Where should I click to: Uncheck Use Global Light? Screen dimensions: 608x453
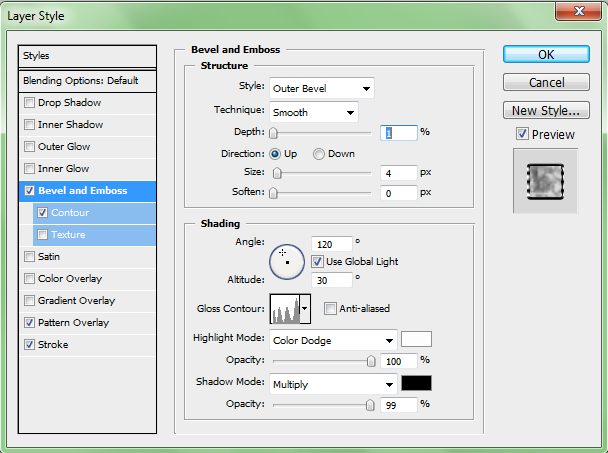[317, 261]
